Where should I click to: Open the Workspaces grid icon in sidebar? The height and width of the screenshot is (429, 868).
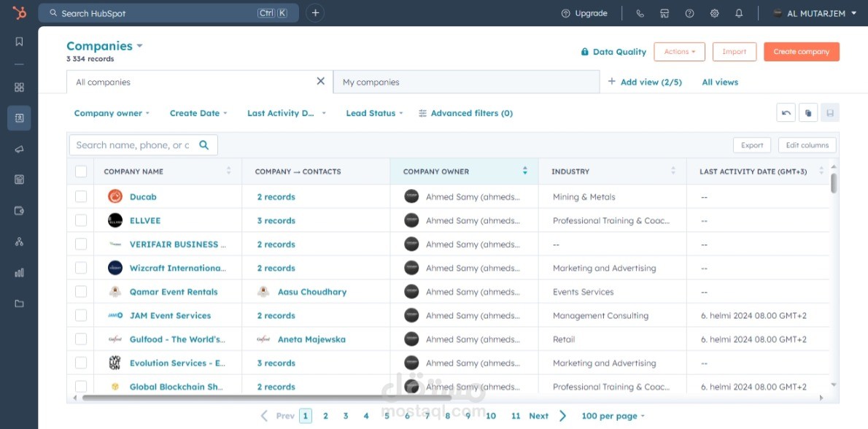pos(20,88)
